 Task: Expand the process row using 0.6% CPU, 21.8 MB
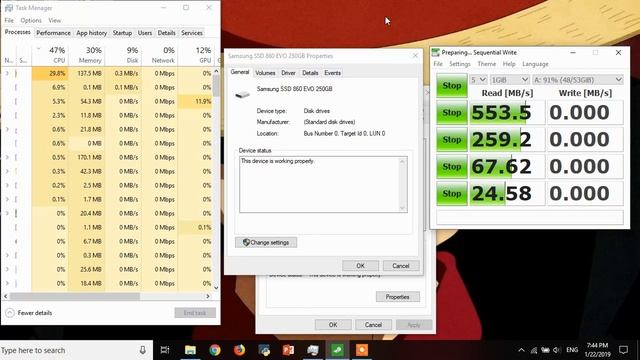[x=7, y=129]
